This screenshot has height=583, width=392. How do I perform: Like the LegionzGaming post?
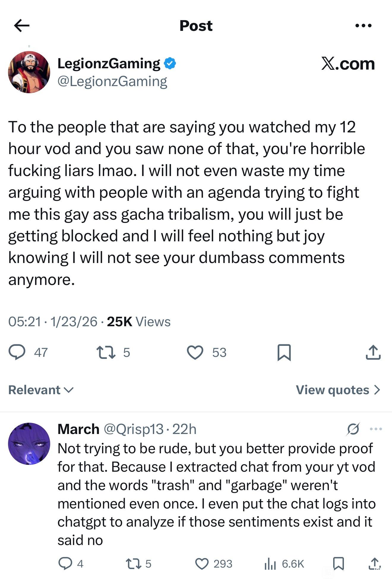pos(195,352)
